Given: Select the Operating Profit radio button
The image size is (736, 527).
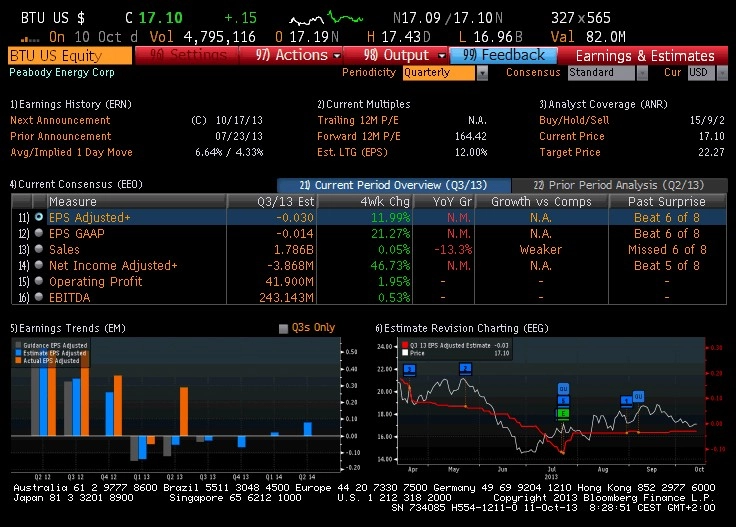Looking at the screenshot, I should pyautogui.click(x=38, y=281).
